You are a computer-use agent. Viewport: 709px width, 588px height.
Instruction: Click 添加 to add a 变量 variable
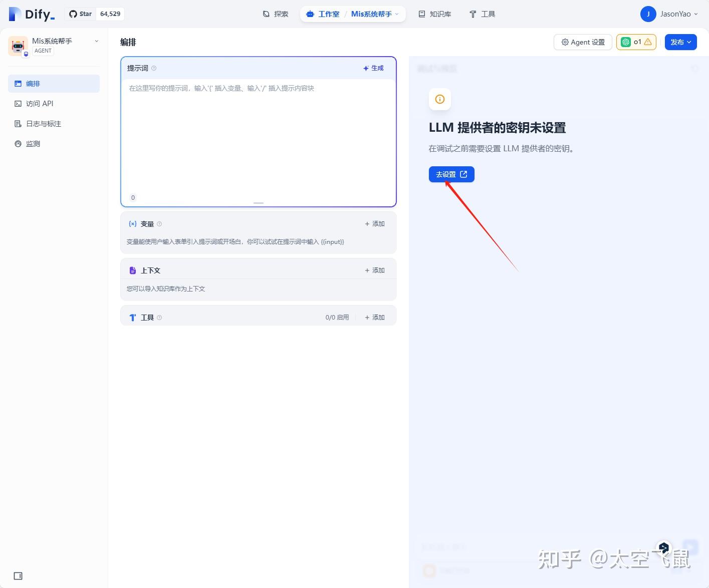tap(374, 224)
